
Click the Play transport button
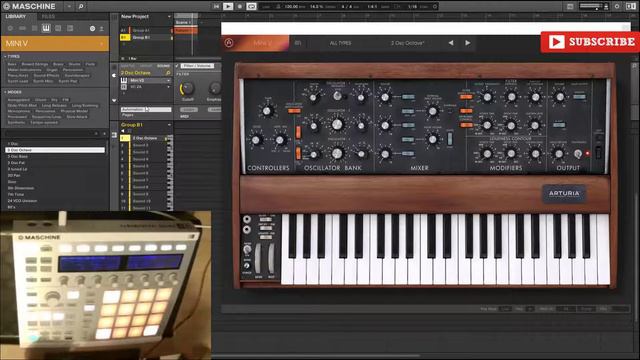(228, 6)
